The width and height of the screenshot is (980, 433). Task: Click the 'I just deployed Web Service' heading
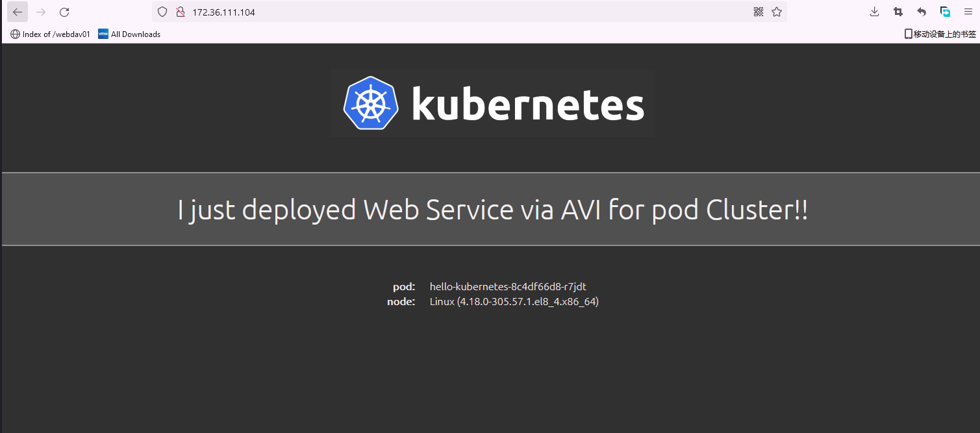[x=493, y=210]
